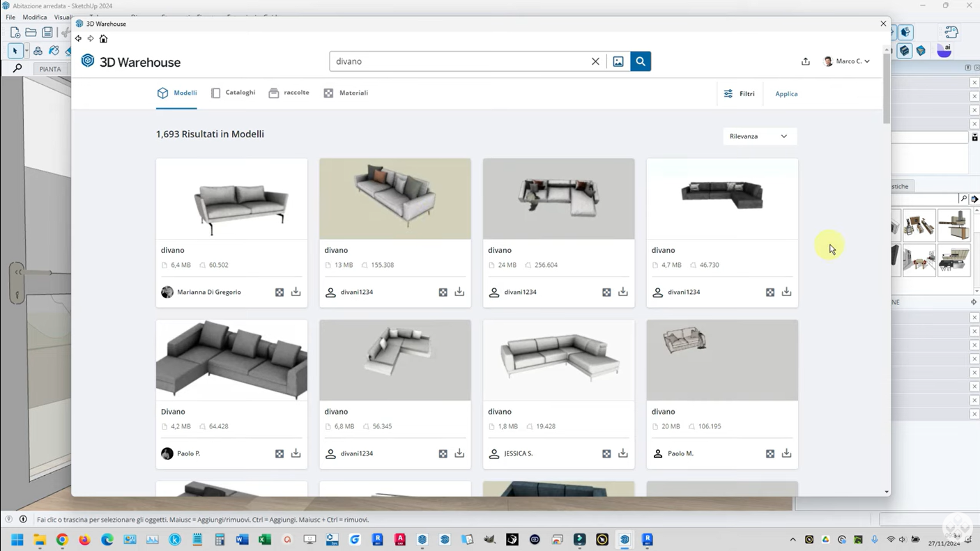Open divani1234 author profile link
980x551 pixels.
click(356, 292)
